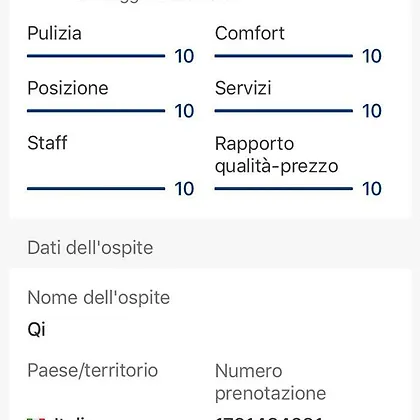The width and height of the screenshot is (420, 420).
Task: Select the guest name Qi
Action: (x=36, y=330)
